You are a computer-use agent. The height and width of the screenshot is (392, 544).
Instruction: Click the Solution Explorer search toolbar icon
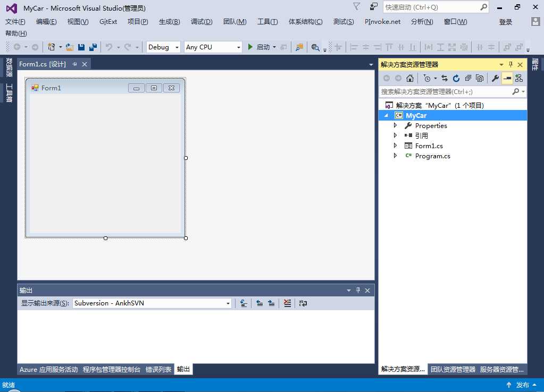(315, 47)
